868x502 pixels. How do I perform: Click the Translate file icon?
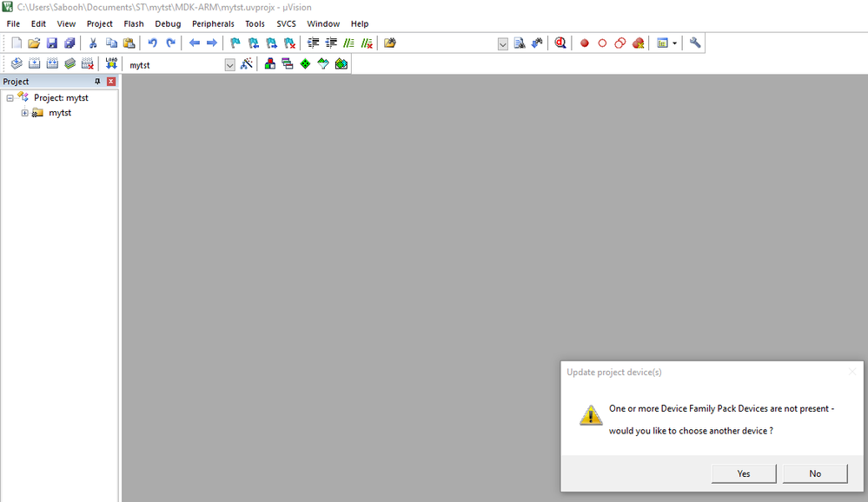[x=17, y=64]
